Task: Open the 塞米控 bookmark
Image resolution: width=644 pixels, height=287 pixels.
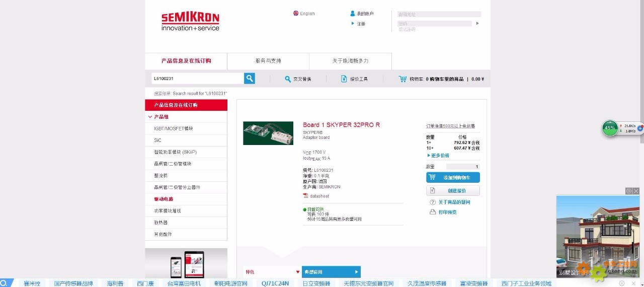Action: (x=32, y=283)
